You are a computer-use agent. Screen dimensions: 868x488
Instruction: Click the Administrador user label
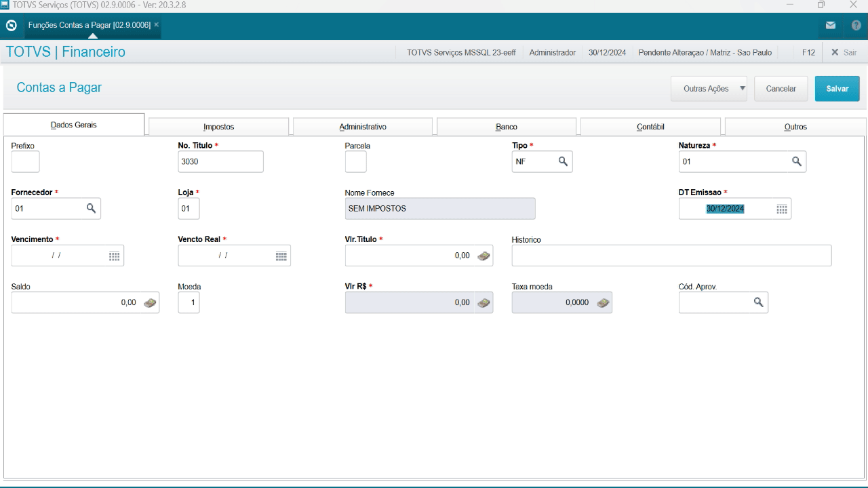click(553, 52)
